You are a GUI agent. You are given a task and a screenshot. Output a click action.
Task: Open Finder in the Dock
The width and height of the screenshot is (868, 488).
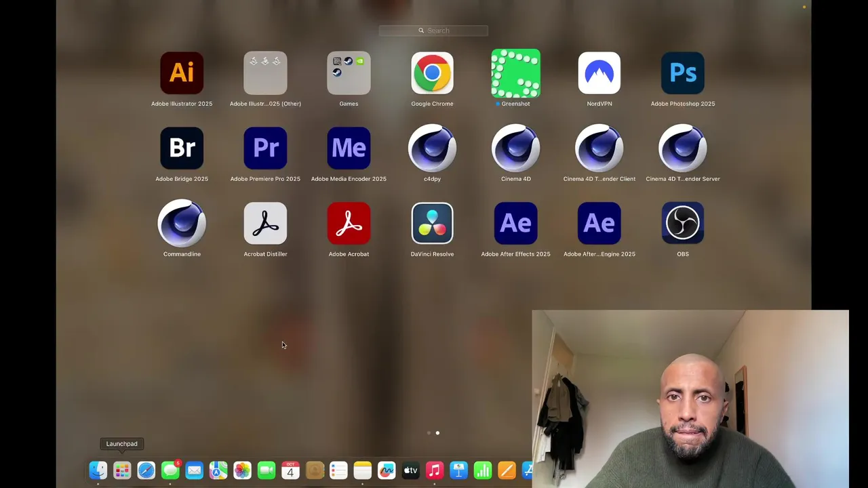tap(98, 470)
